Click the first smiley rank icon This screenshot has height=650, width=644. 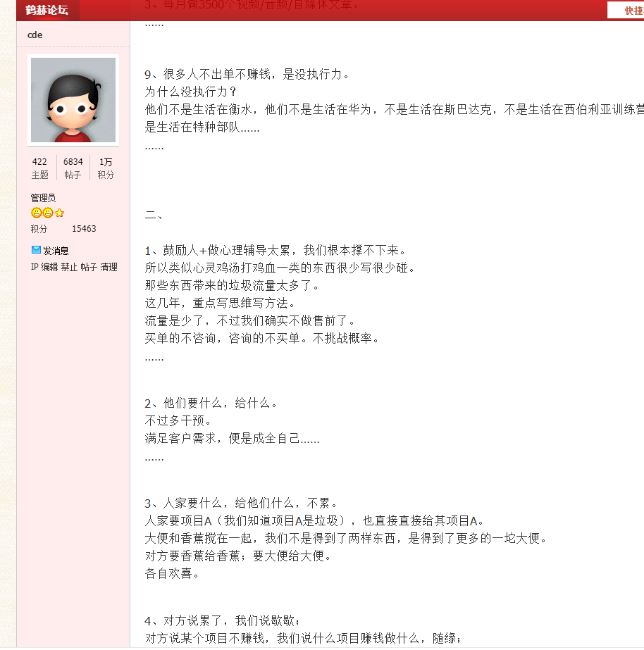(x=36, y=213)
